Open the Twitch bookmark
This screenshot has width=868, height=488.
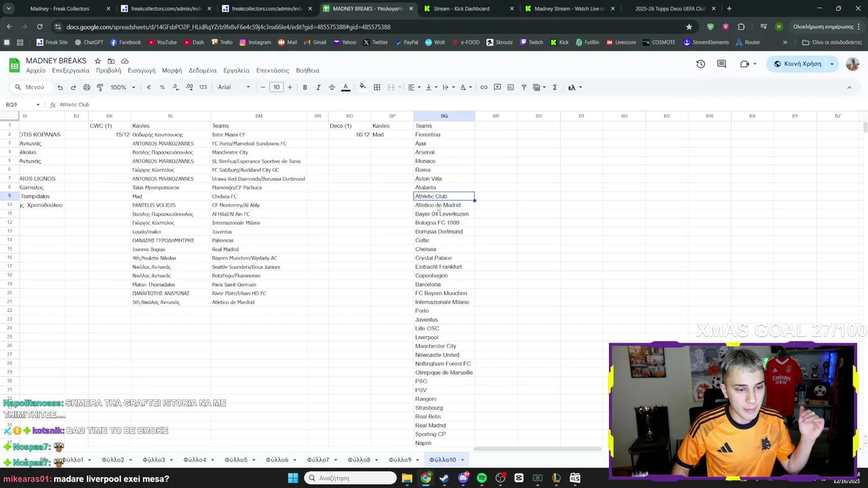(x=531, y=42)
